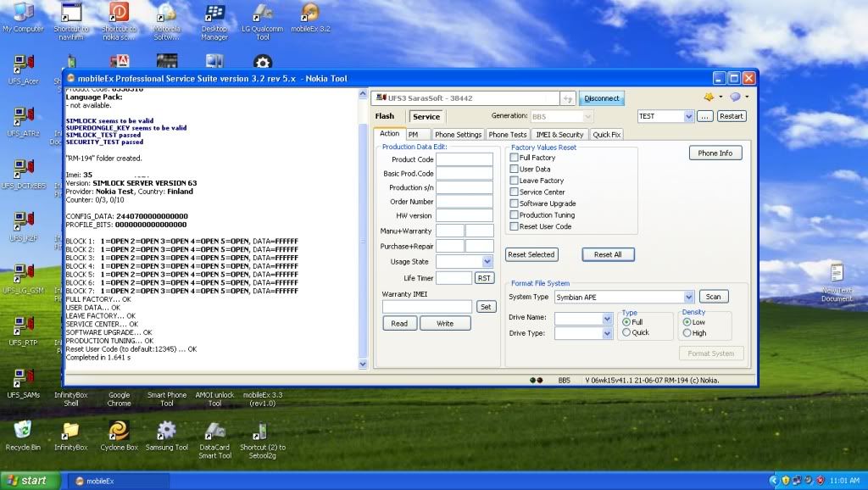This screenshot has height=490, width=868.
Task: Select the UFS_Acer desktop icon
Action: (x=23, y=70)
